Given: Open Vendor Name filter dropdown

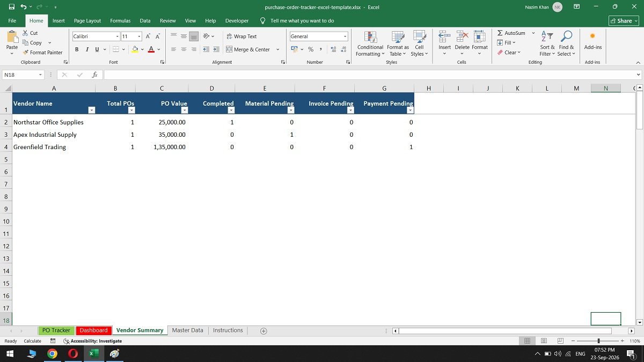Looking at the screenshot, I should click(91, 110).
